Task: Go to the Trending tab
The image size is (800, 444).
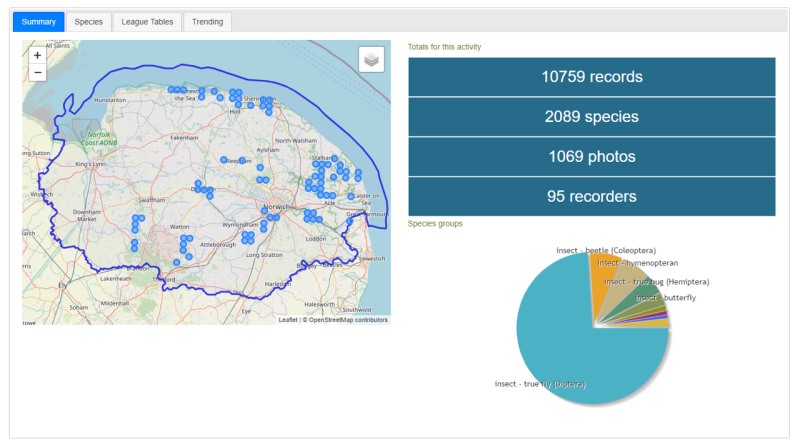Action: (207, 21)
